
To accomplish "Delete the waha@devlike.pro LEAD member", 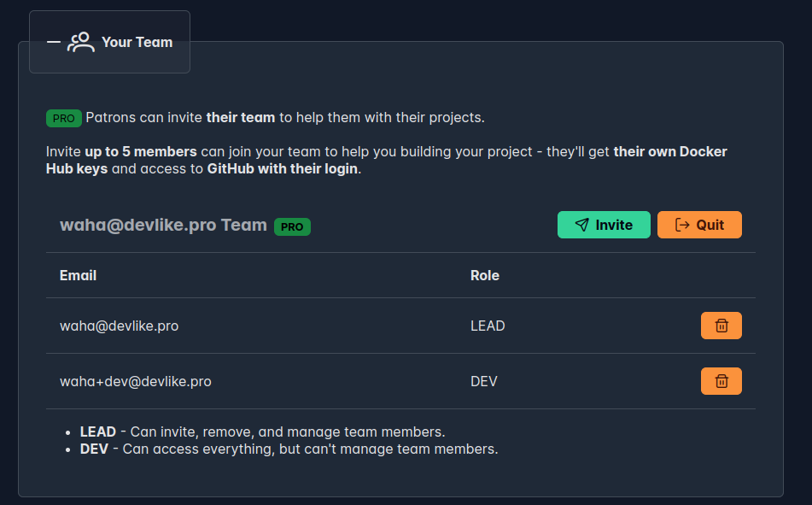I will (721, 326).
